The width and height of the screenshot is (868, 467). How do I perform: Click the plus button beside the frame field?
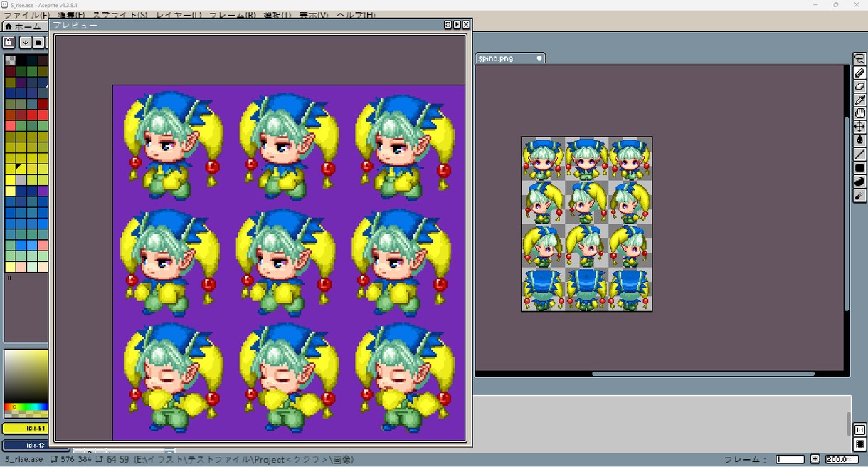[x=815, y=459]
